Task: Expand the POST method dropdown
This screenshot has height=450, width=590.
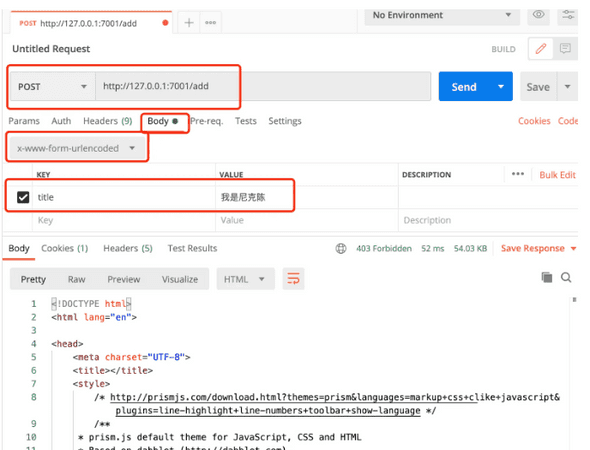Action: [53, 87]
